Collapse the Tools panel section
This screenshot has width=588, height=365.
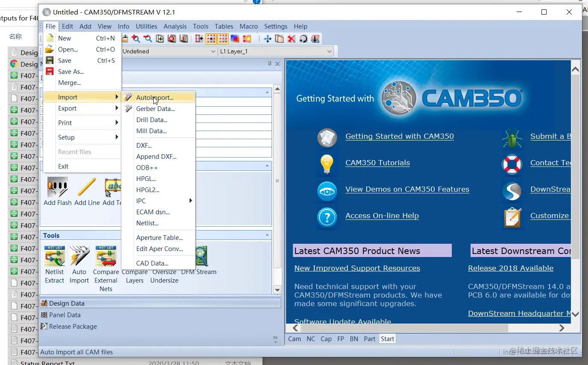click(267, 236)
